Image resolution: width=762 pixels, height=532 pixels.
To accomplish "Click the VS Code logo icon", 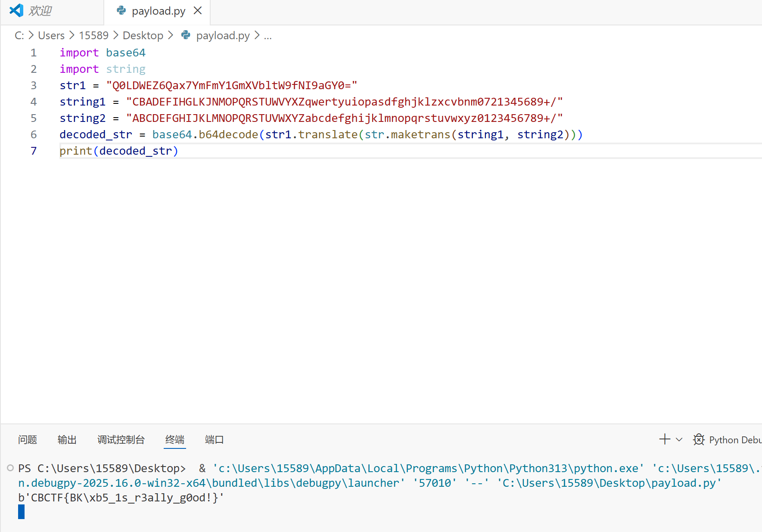I will pos(16,10).
